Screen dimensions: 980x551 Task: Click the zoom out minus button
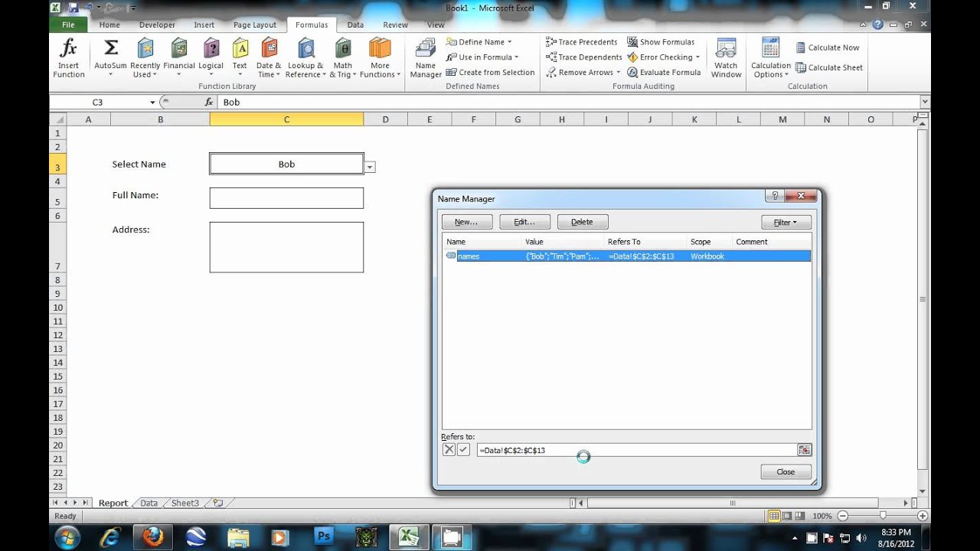tap(843, 516)
